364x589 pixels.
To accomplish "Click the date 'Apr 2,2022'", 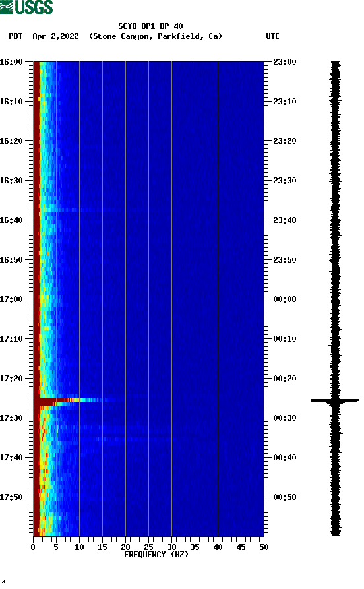I will click(x=55, y=36).
